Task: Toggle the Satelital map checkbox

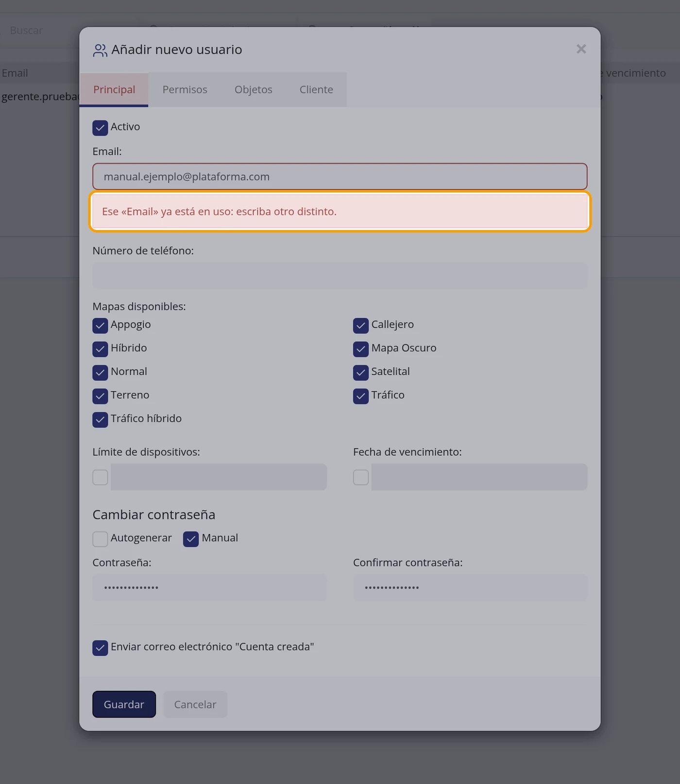Action: [361, 372]
